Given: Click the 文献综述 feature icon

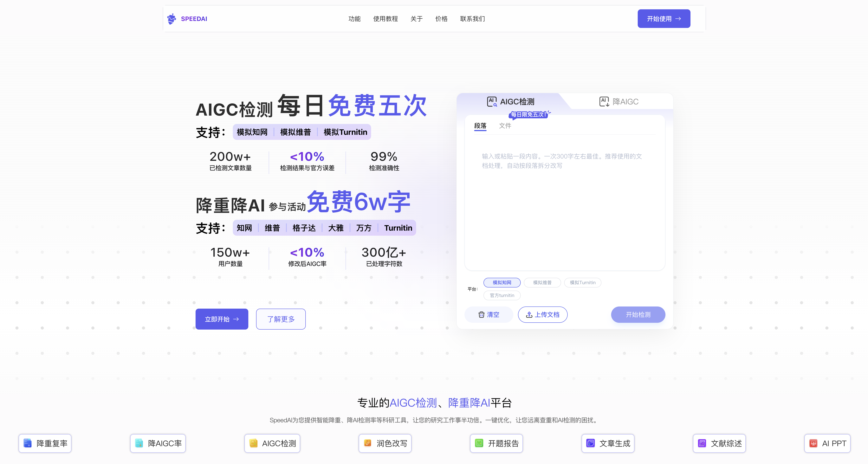Looking at the screenshot, I should pos(702,443).
